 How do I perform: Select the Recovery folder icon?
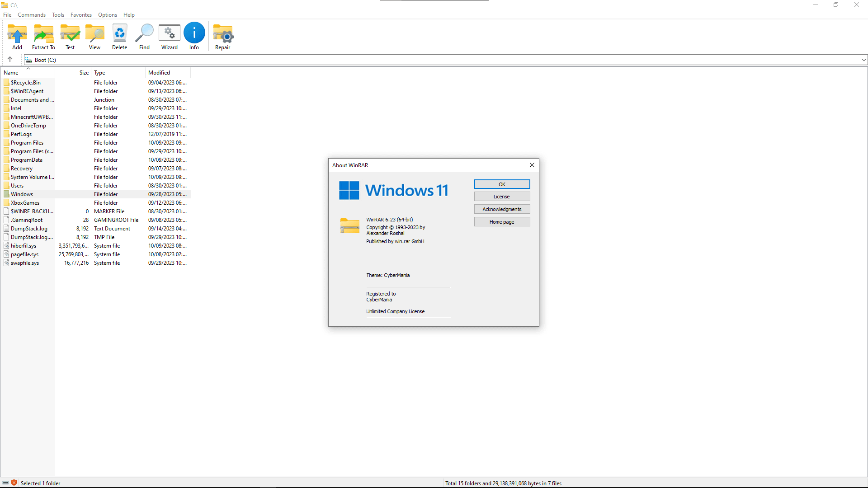(6, 168)
